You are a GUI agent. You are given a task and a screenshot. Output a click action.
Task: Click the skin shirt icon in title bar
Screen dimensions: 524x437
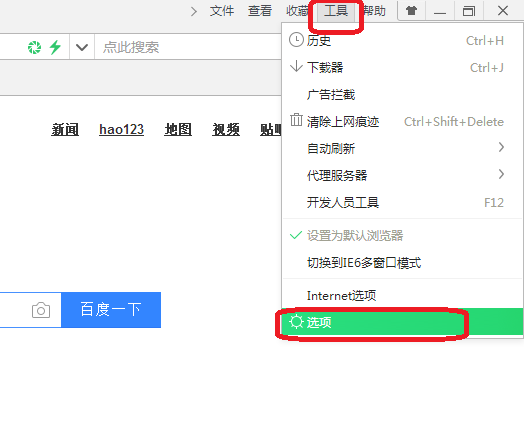pyautogui.click(x=411, y=11)
